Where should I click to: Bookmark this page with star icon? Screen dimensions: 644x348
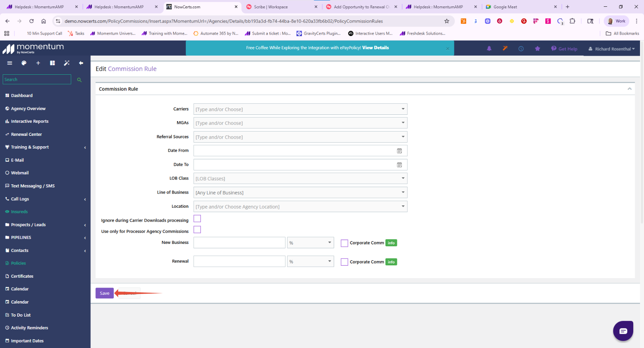pyautogui.click(x=447, y=21)
